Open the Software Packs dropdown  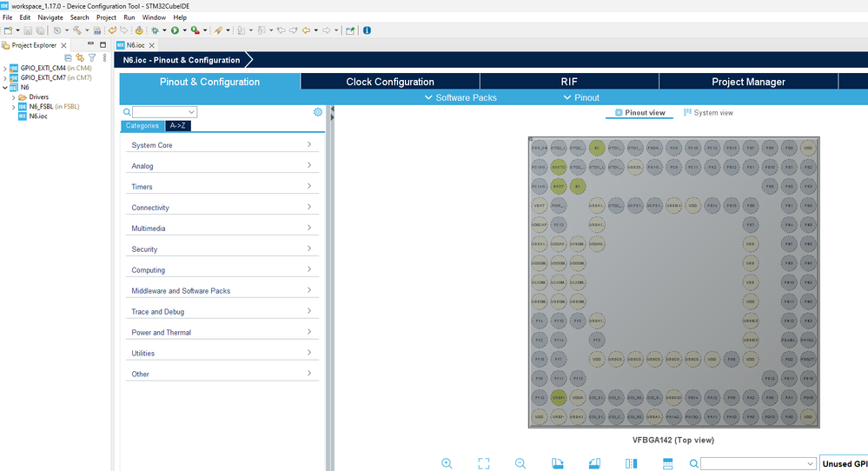[461, 97]
